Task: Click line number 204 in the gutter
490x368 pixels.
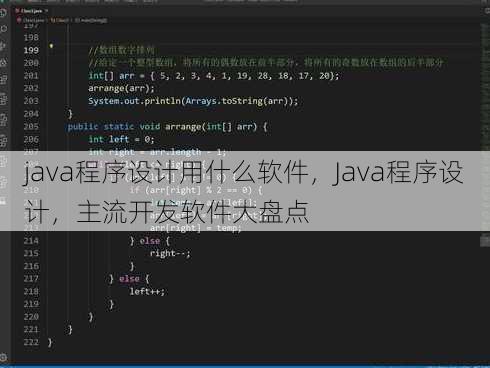Action: coord(31,114)
